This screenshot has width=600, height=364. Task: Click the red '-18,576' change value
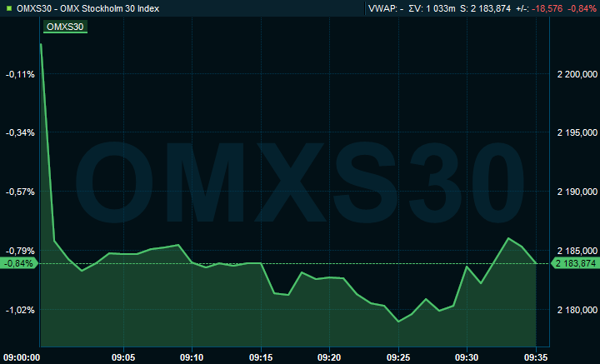(547, 8)
